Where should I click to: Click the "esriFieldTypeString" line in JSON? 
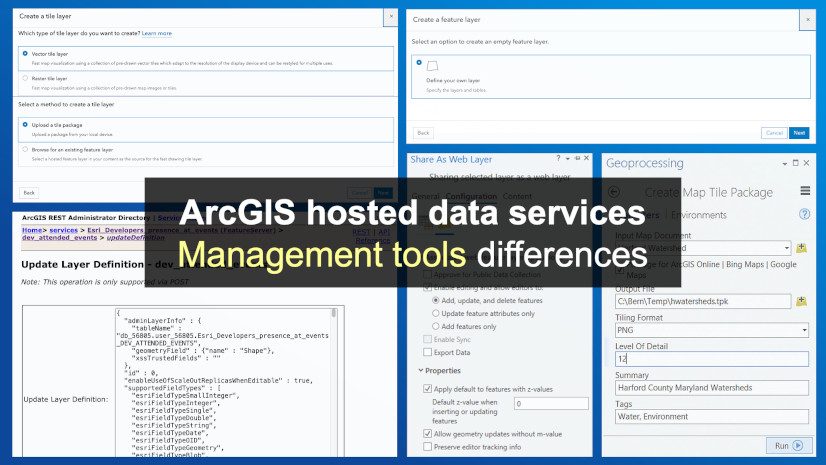[x=173, y=425]
